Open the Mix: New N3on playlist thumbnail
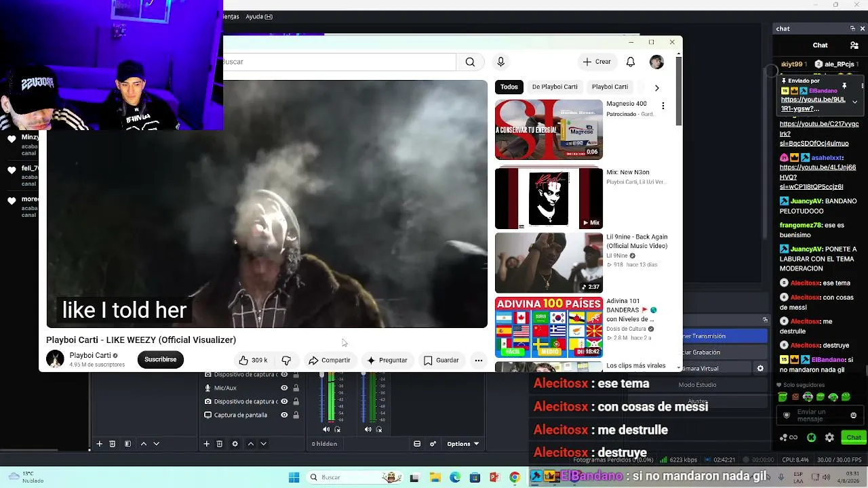 [549, 199]
